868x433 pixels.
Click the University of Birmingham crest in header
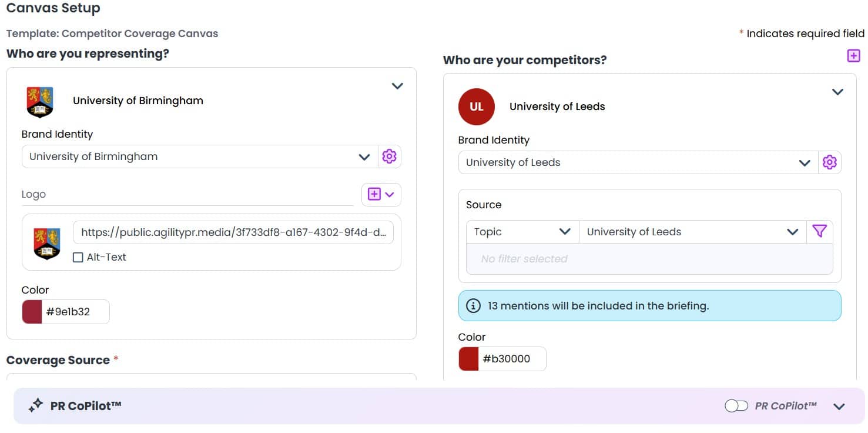40,101
